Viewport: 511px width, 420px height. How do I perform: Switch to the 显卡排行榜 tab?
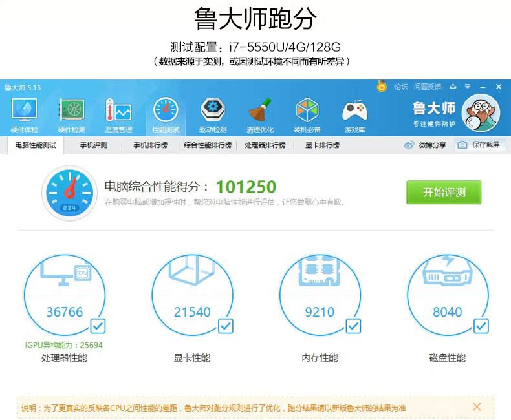(x=322, y=145)
